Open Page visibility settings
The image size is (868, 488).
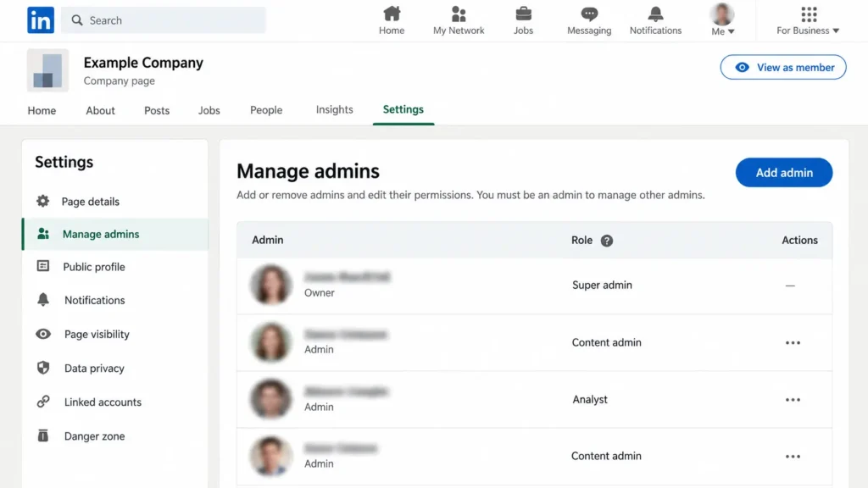[x=97, y=334]
